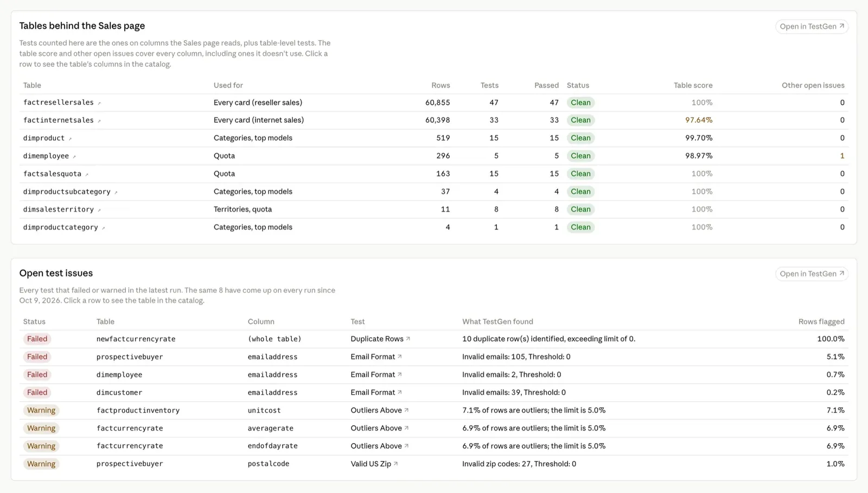Click '10 duplicate row(s) identified' finding text
868x493 pixels.
(x=548, y=339)
